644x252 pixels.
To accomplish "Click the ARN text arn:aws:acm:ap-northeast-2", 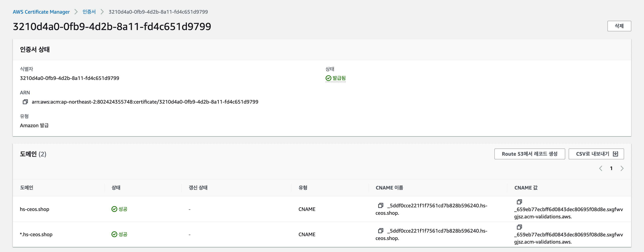I will tap(145, 102).
